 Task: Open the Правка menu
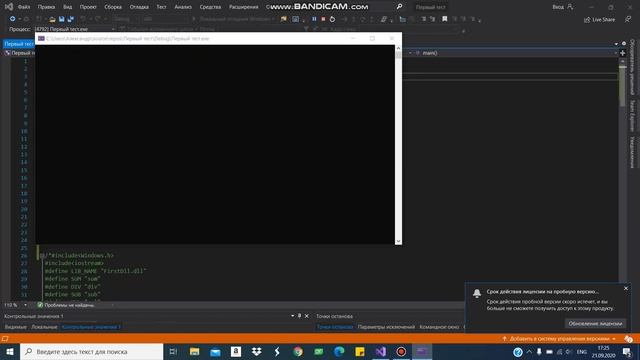46,7
